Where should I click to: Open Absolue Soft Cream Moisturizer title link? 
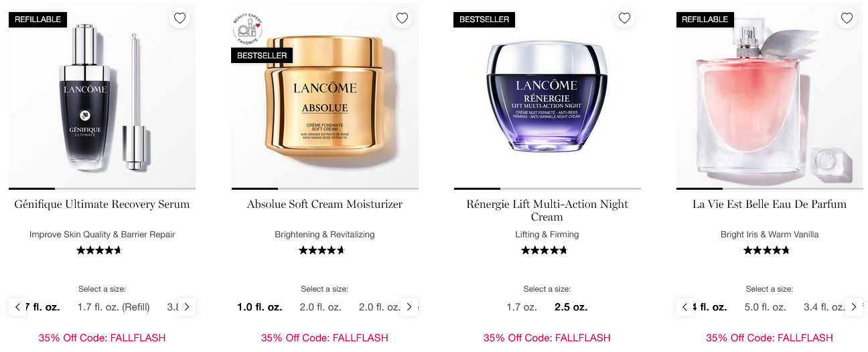click(325, 204)
